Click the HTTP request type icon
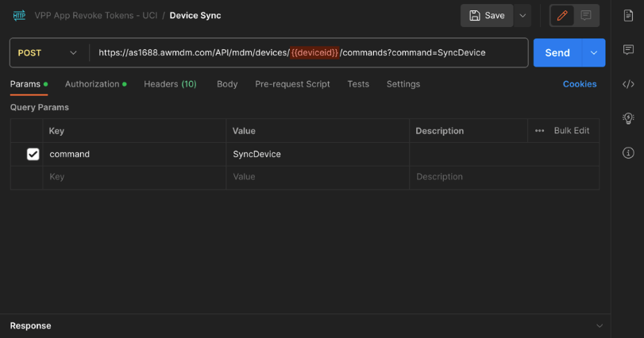This screenshot has width=644, height=338. point(19,15)
